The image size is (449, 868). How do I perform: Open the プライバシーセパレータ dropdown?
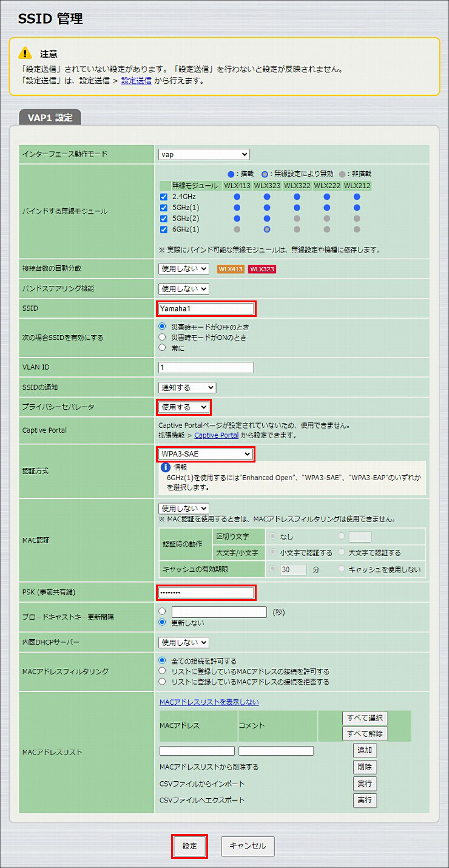click(184, 407)
